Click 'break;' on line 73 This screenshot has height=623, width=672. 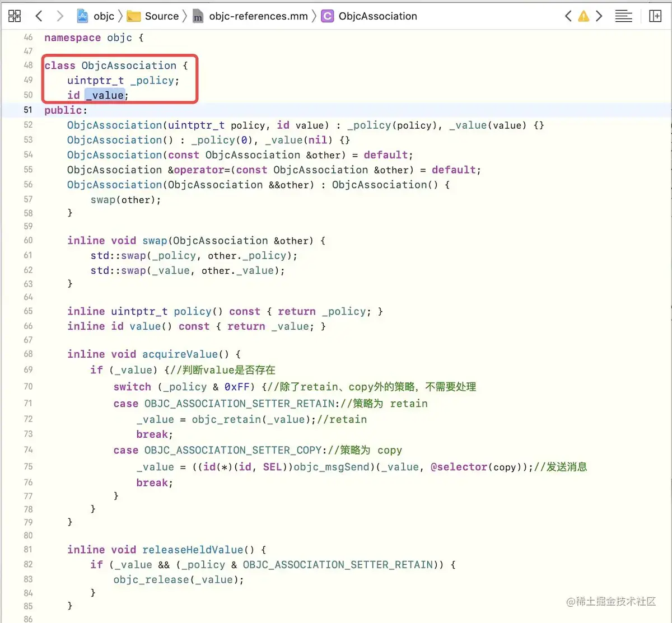pos(155,434)
